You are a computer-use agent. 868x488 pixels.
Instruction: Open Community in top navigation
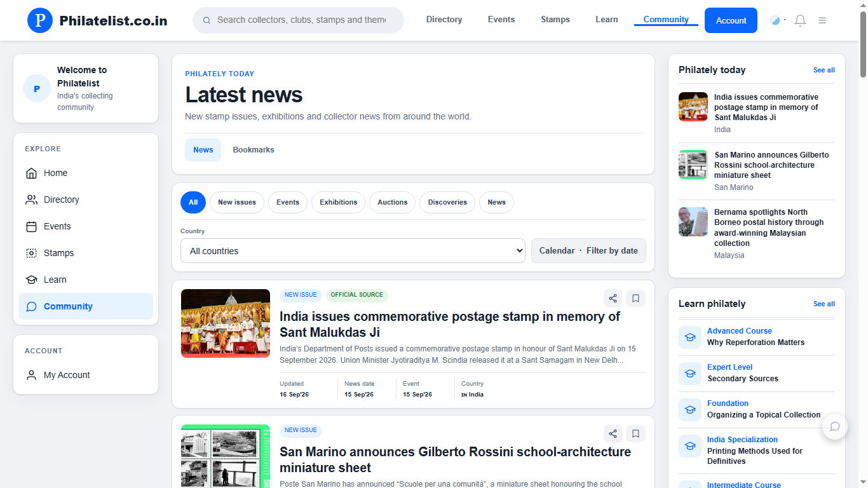pyautogui.click(x=666, y=20)
